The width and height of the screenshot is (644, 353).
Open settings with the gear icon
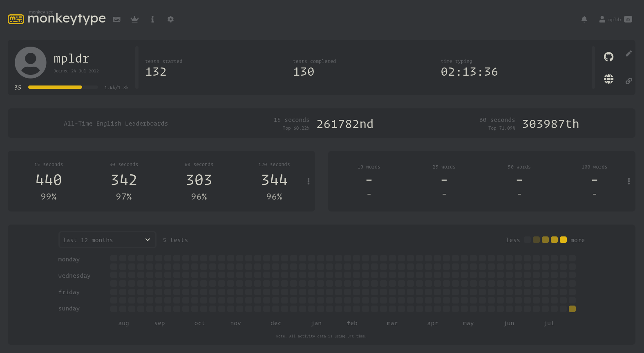[170, 19]
